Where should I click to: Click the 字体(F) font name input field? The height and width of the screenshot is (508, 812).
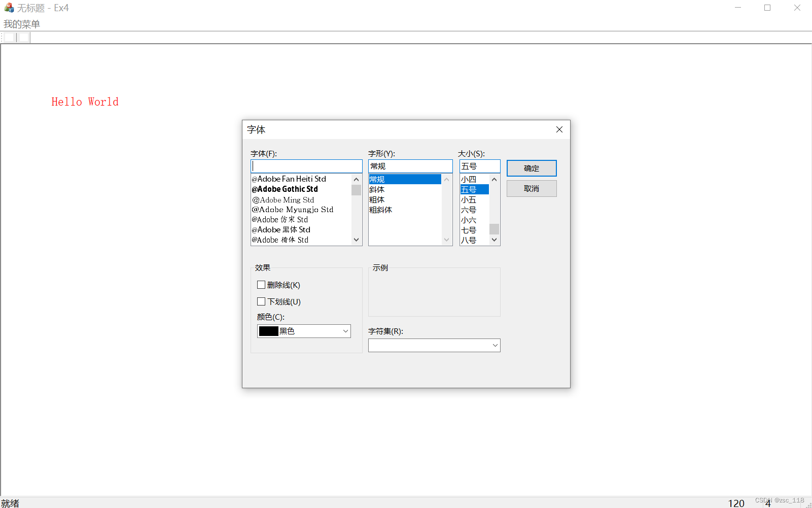pyautogui.click(x=306, y=166)
